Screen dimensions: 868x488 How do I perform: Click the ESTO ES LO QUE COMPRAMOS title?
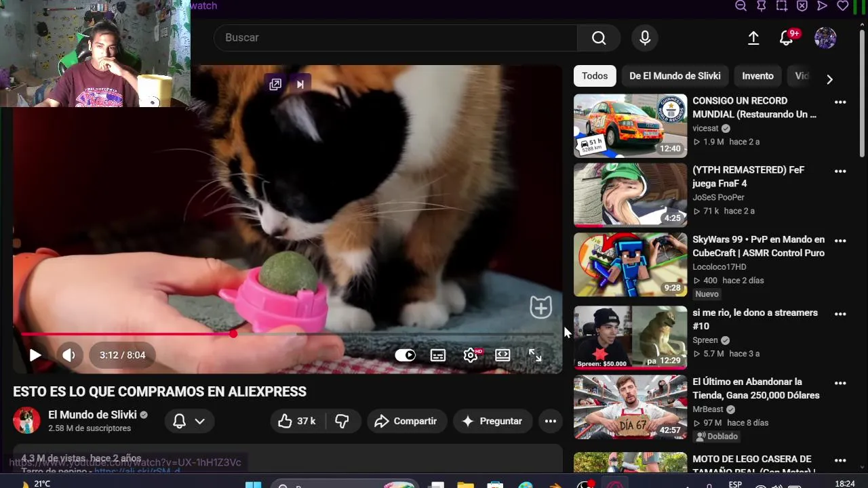coord(159,392)
